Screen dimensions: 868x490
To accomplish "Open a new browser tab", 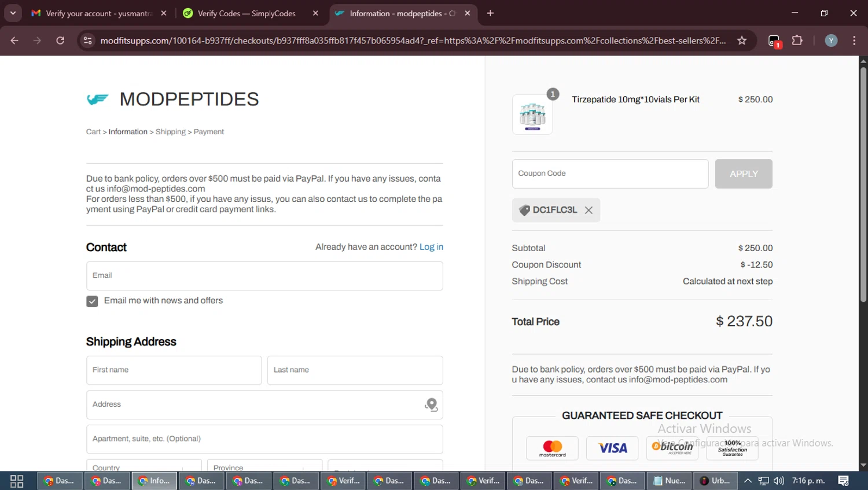I will tap(490, 13).
